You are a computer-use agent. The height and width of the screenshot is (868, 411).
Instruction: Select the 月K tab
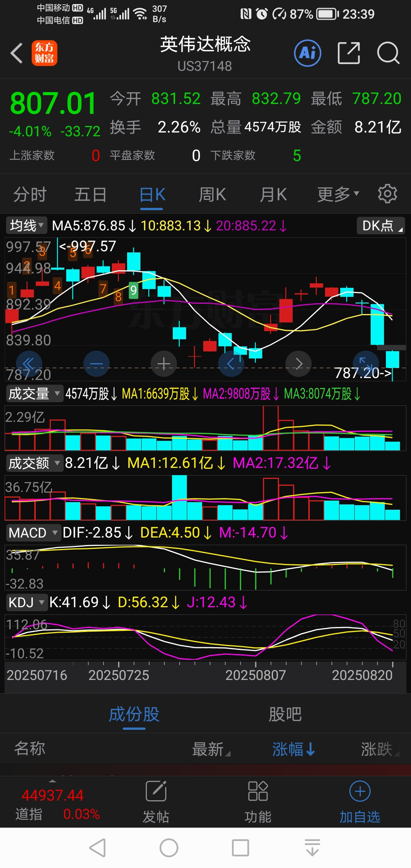(x=273, y=195)
